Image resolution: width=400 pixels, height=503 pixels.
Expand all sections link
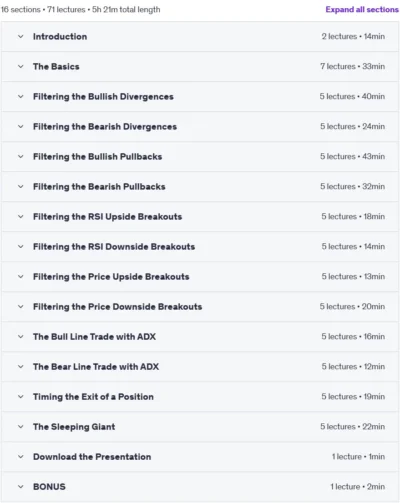pos(362,9)
